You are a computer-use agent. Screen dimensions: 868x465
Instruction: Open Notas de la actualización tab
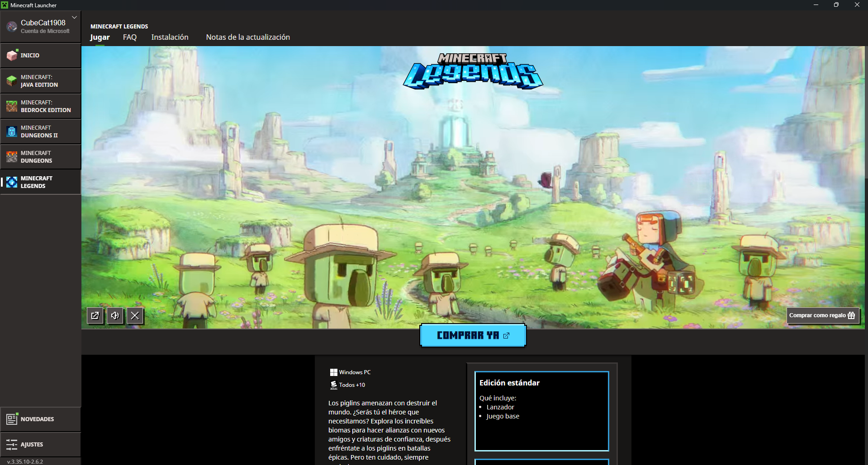click(248, 37)
